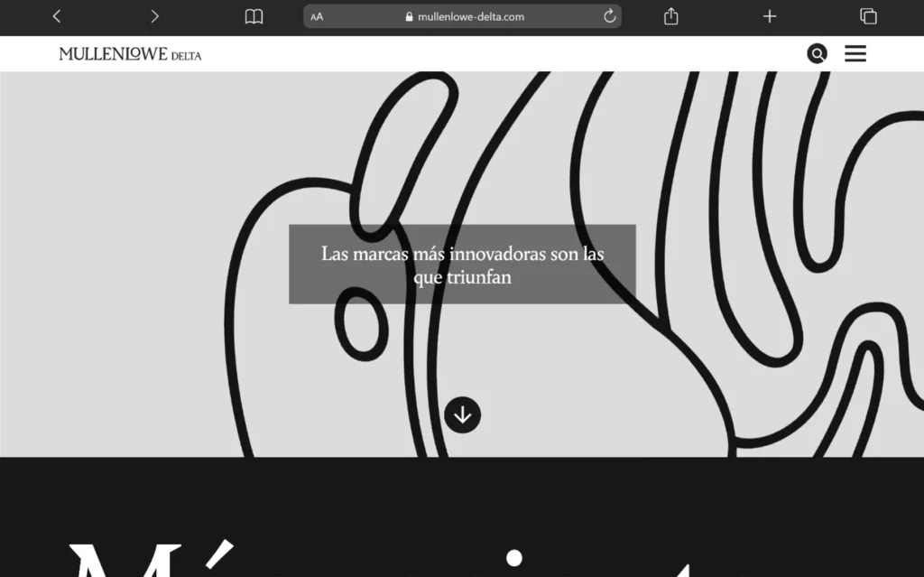Click the down arrow circle button
Screen dimensions: 924x577
click(x=463, y=415)
